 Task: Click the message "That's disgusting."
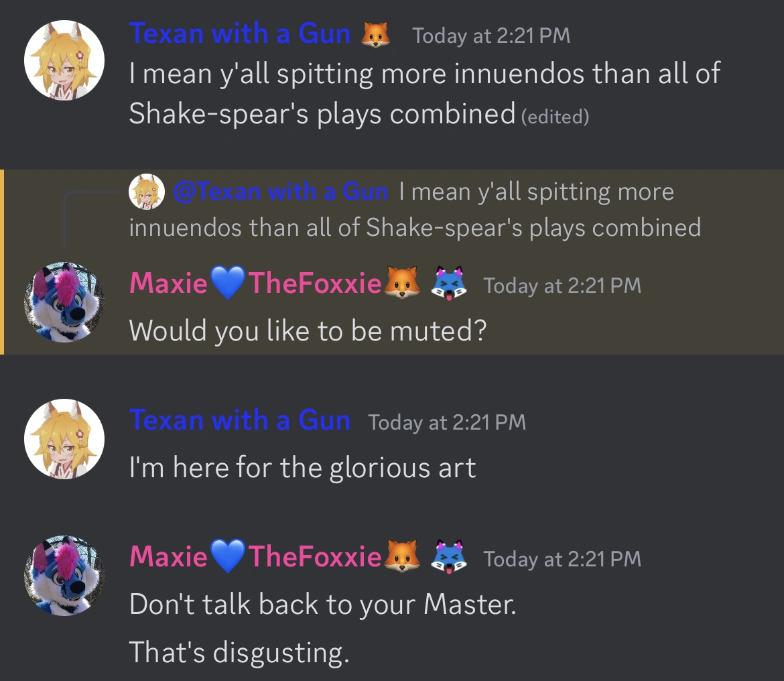point(239,652)
